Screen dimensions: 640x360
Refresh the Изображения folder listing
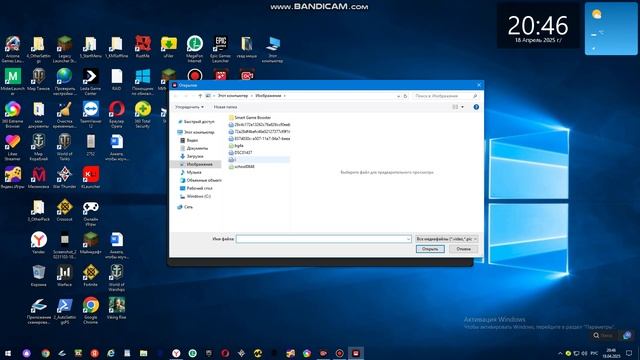[405, 96]
